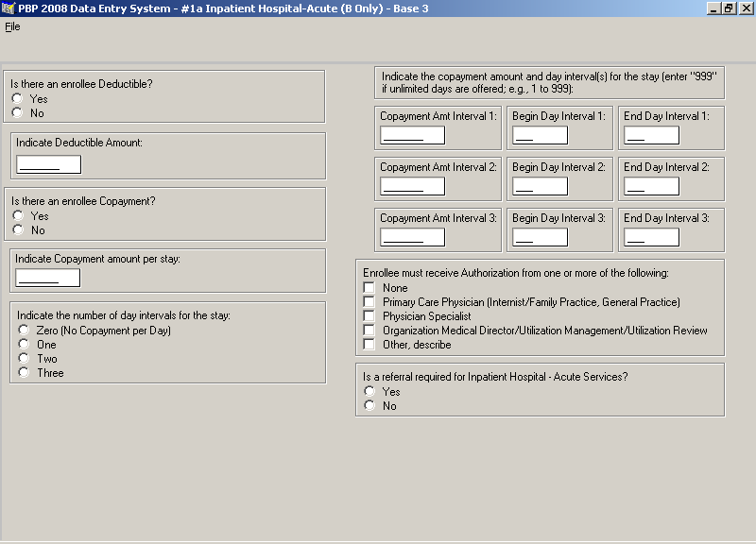756x544 pixels.
Task: Click Begin Day Interval 3 field
Action: pyautogui.click(x=540, y=237)
